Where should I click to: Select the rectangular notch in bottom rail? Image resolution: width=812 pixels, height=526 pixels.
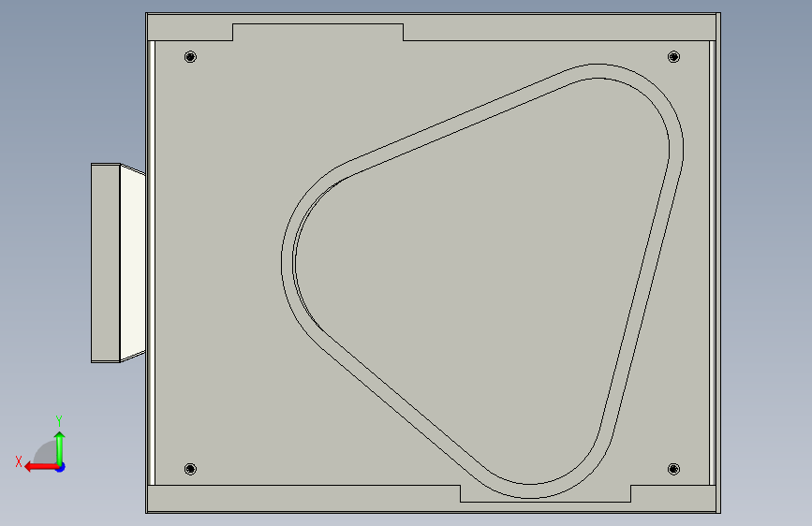[x=545, y=493]
